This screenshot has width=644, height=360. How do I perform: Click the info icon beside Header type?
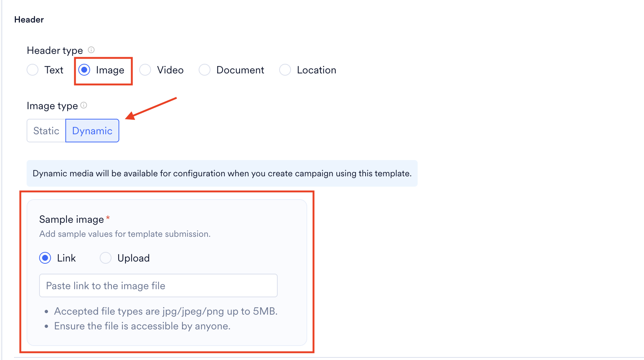point(91,50)
